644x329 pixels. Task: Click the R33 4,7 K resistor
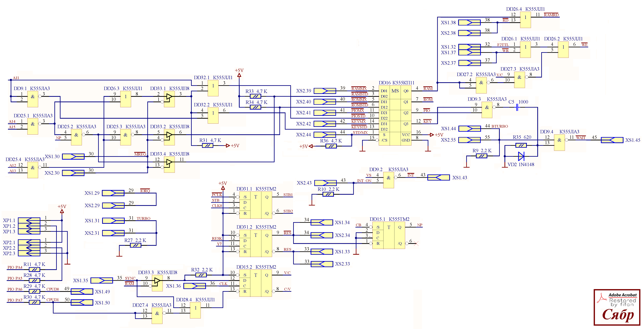(x=255, y=96)
